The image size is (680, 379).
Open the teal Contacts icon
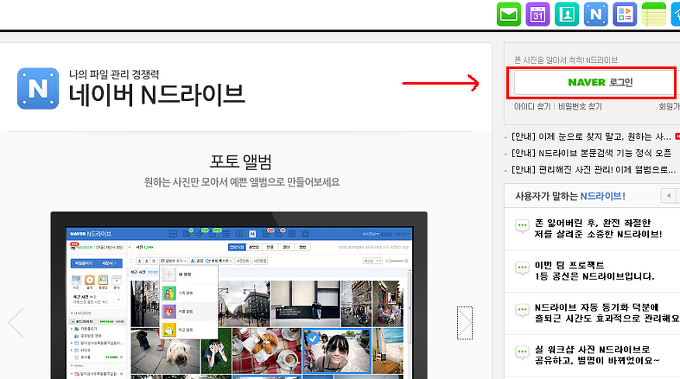click(x=567, y=14)
